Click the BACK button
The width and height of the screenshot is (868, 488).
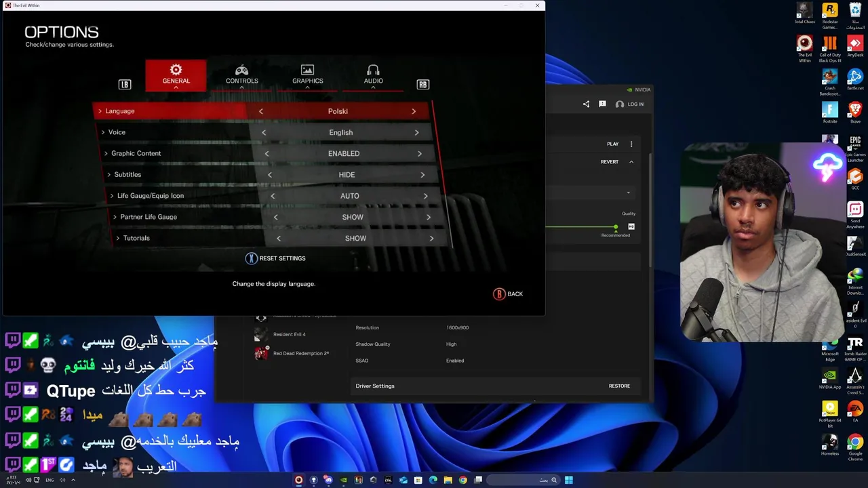508,294
